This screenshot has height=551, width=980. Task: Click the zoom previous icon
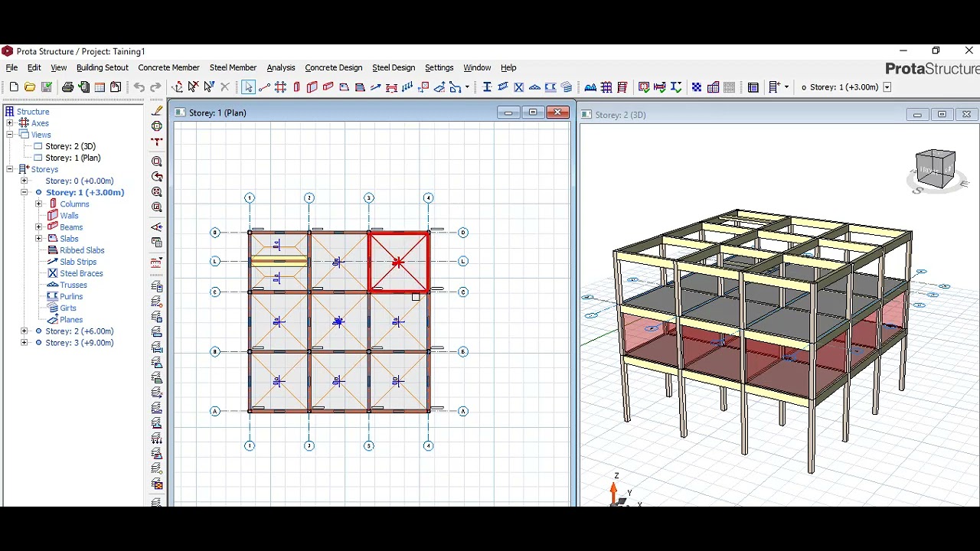[157, 177]
